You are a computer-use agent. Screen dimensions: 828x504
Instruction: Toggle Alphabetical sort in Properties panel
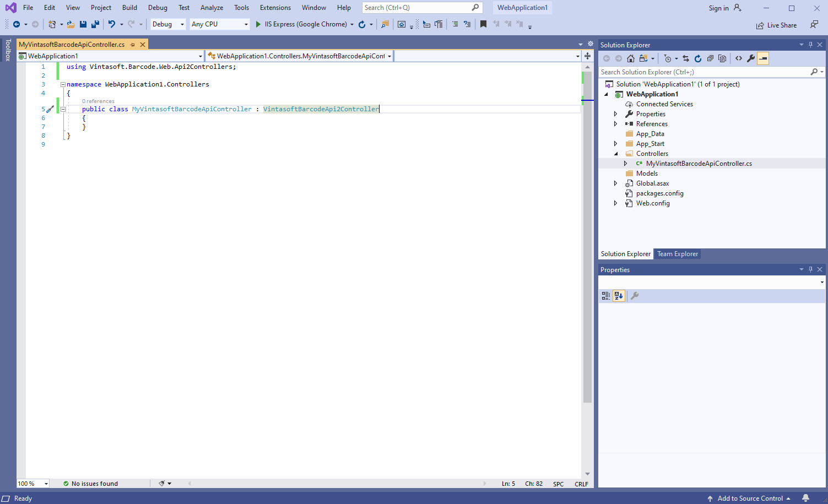point(619,296)
